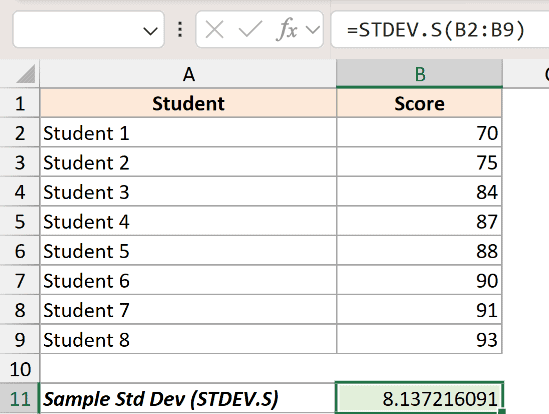Click the result cell 8.137216091

(419, 399)
